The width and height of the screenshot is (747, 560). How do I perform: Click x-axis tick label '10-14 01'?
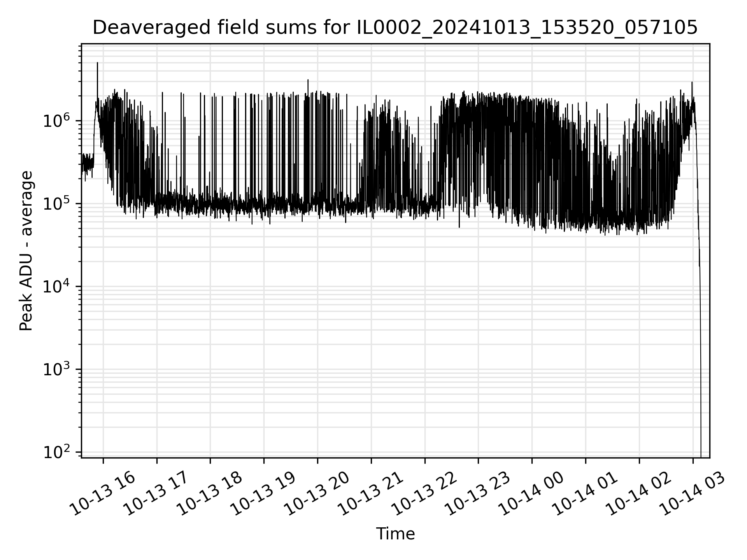[x=586, y=494]
